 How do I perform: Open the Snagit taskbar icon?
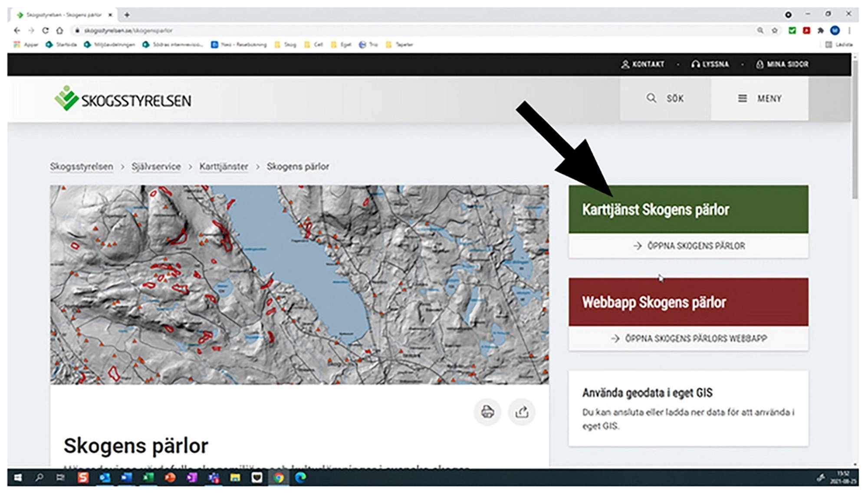click(83, 478)
